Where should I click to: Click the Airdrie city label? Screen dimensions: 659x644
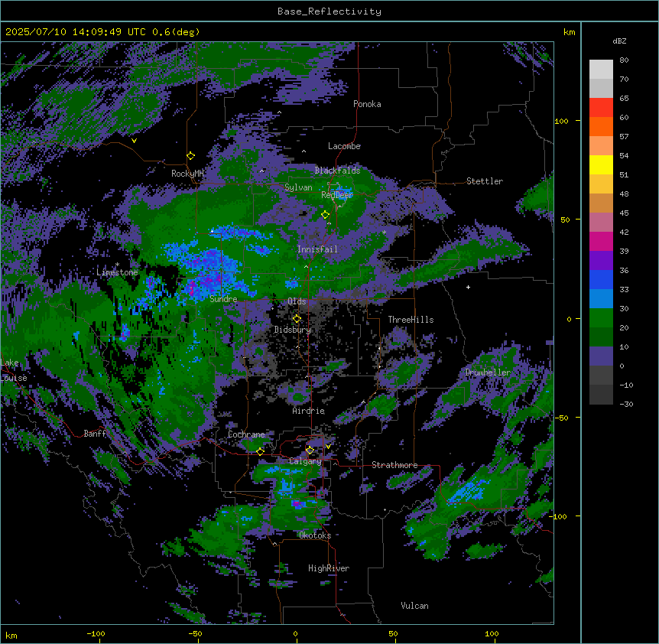coord(309,411)
